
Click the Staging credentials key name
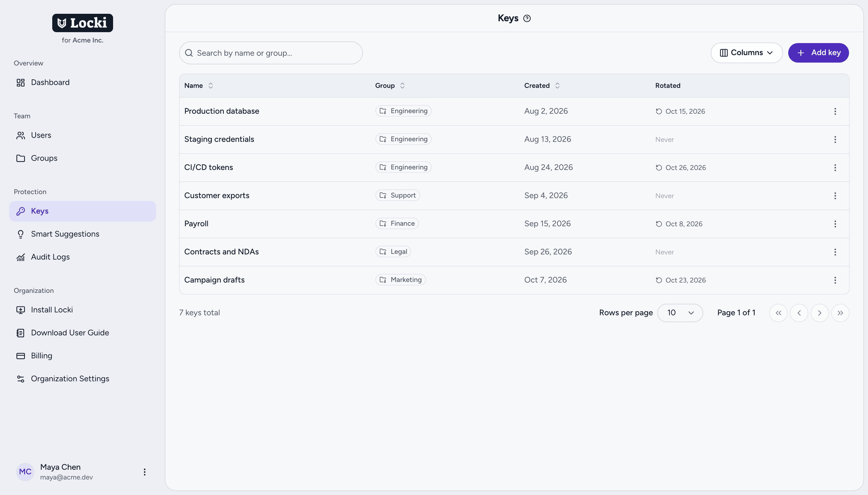tap(219, 139)
